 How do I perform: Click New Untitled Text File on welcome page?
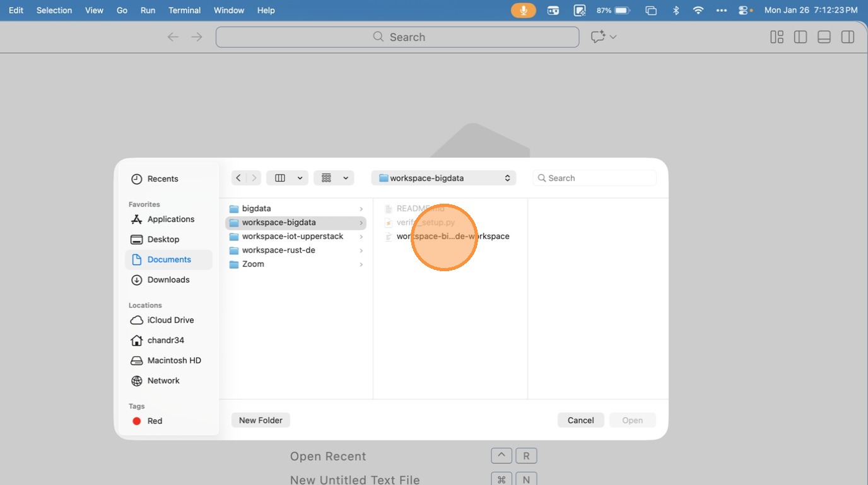(355, 480)
